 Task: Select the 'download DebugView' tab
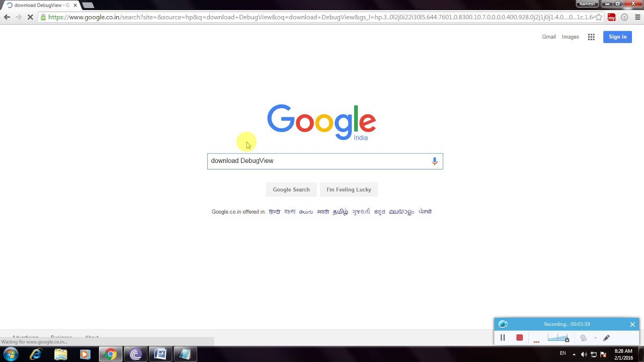(x=40, y=5)
